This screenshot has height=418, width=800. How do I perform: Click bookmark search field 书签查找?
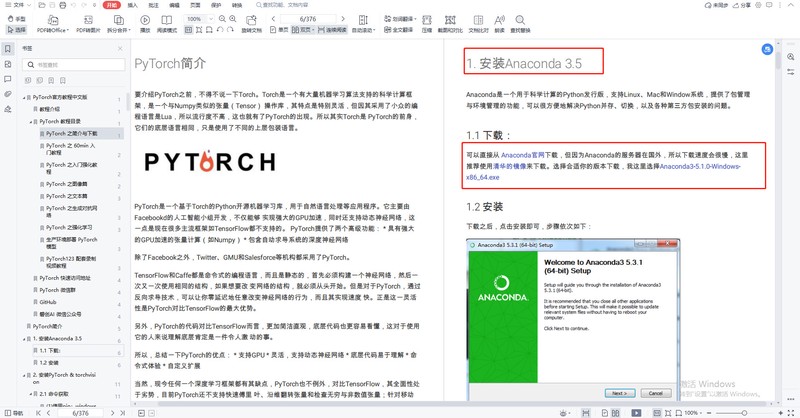74,65
